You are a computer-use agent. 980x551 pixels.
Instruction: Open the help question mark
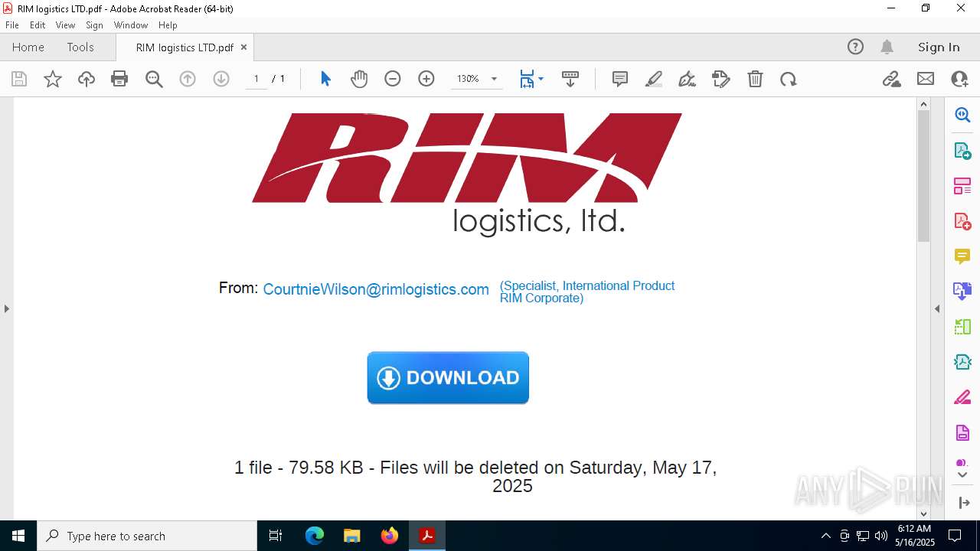855,47
